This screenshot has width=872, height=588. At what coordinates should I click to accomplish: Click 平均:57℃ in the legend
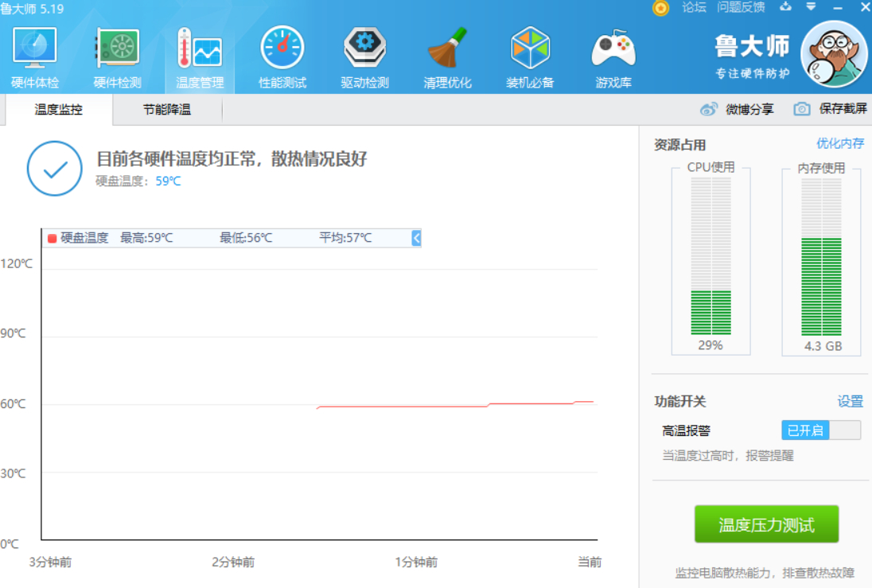(x=345, y=238)
